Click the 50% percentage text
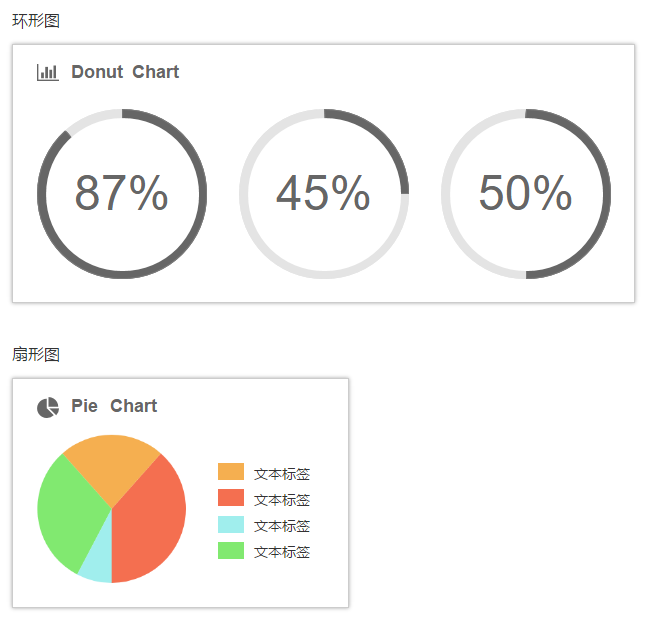Viewport: 649px width, 617px height. click(525, 193)
